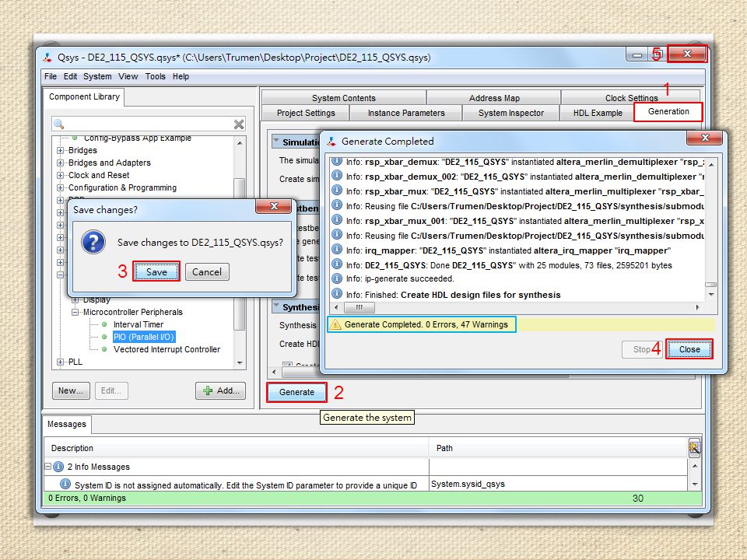
Task: Close the Save changes dialog with its X
Action: (273, 206)
